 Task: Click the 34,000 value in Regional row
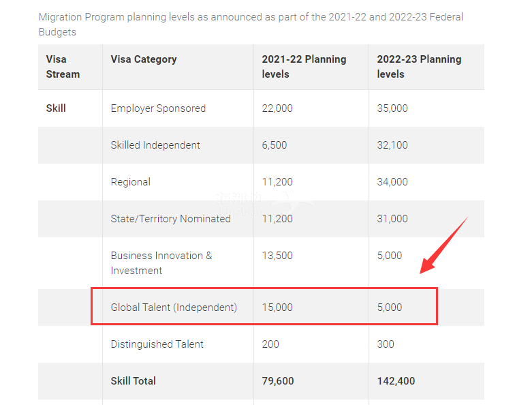[x=392, y=182]
